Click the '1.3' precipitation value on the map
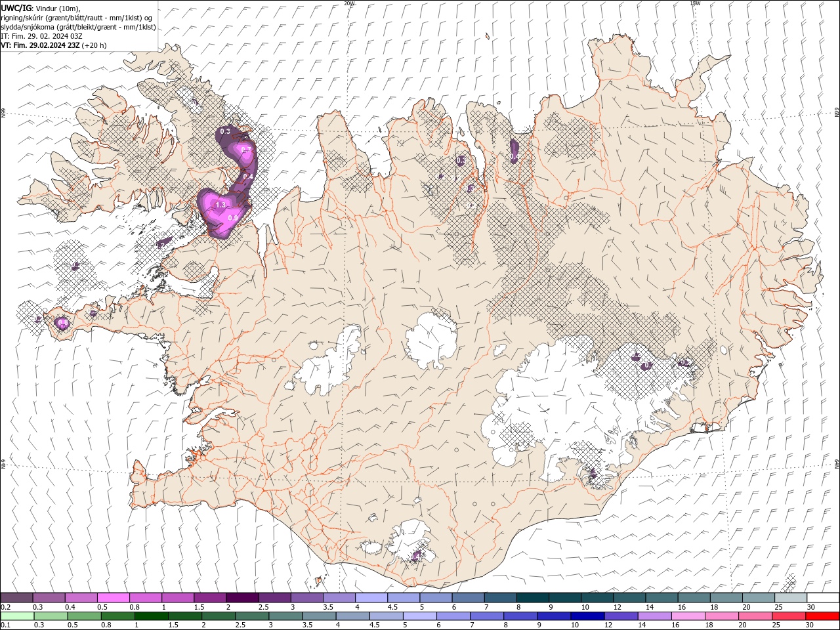The width and height of the screenshot is (840, 630). pos(220,205)
